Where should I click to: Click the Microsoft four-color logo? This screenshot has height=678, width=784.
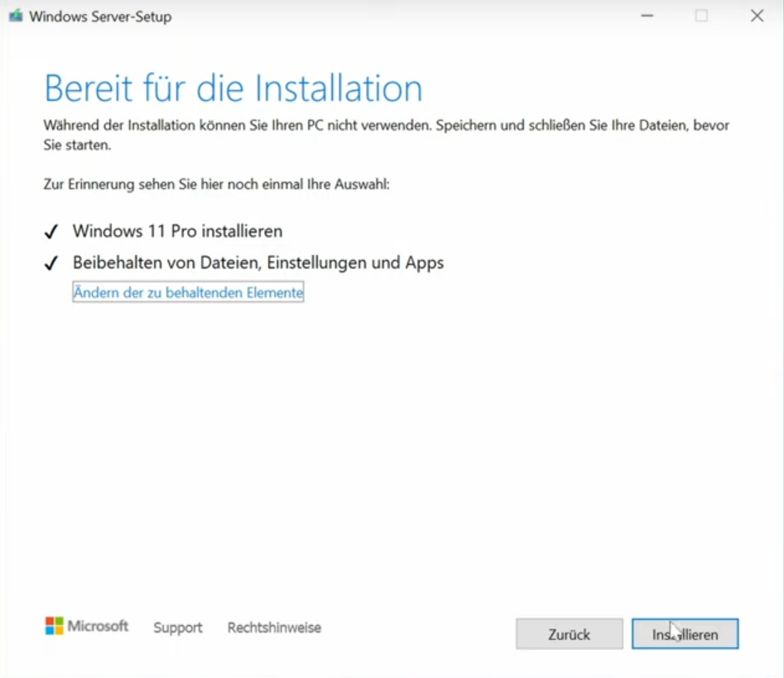(55, 626)
